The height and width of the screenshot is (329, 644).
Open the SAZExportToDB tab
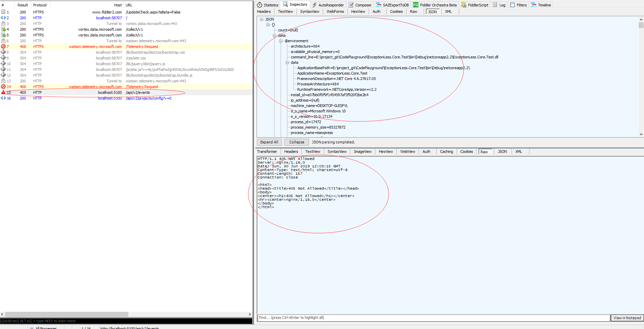point(392,5)
